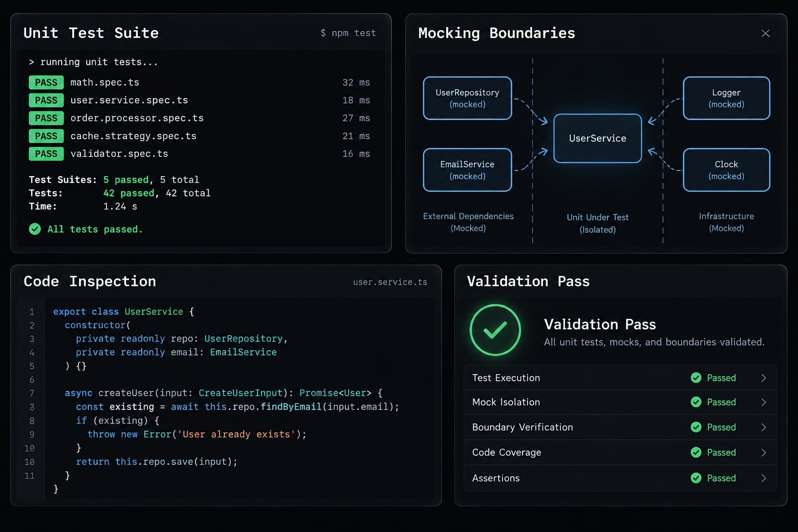This screenshot has height=532, width=798.
Task: Select the UserRepository (mocked) node
Action: point(468,98)
